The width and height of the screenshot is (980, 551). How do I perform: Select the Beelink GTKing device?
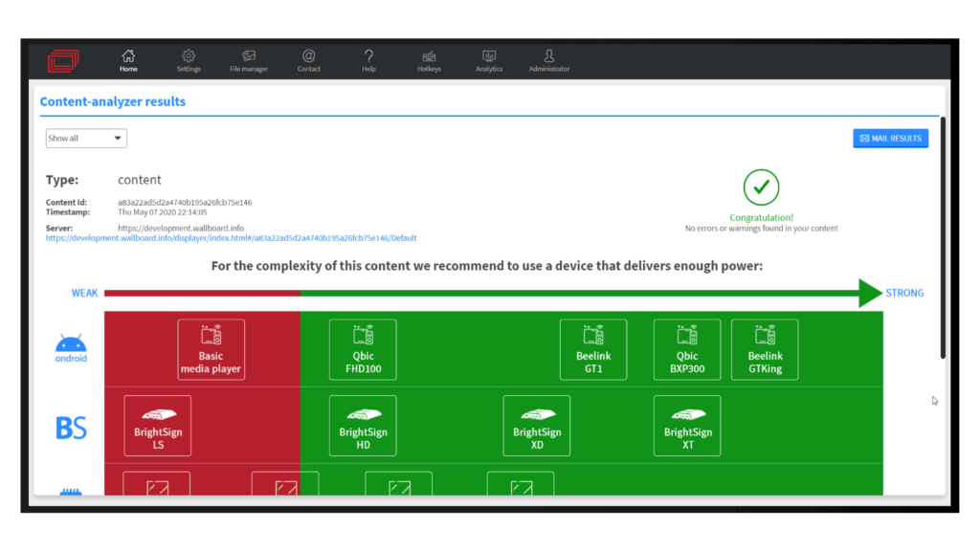pyautogui.click(x=765, y=349)
